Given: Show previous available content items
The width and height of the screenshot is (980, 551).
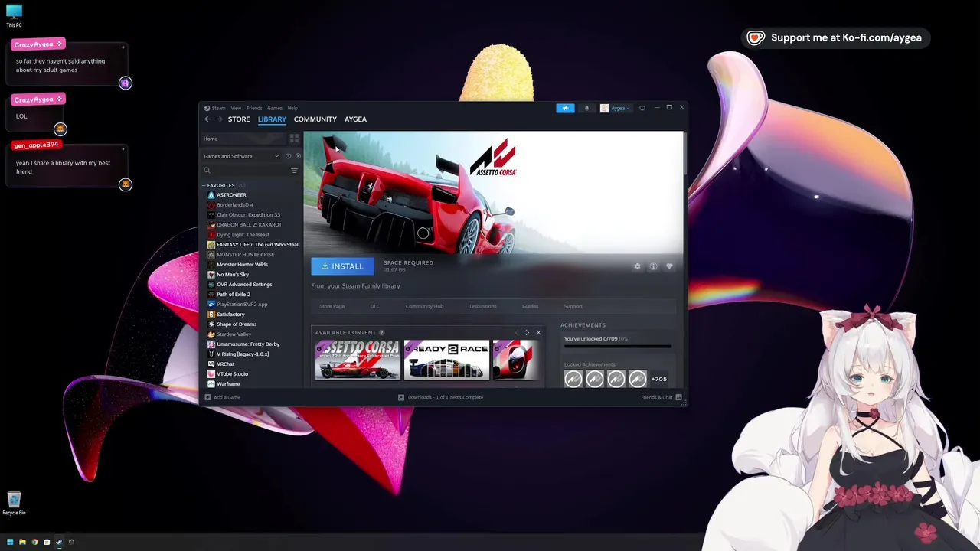Looking at the screenshot, I should point(516,333).
